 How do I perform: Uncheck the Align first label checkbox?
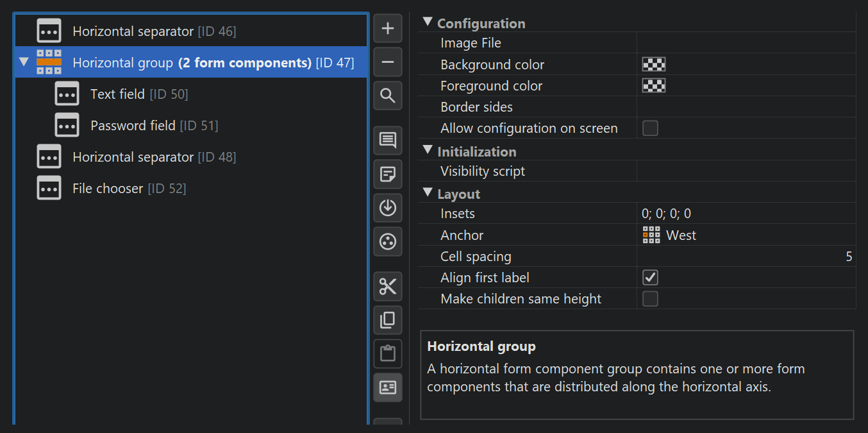coord(650,278)
